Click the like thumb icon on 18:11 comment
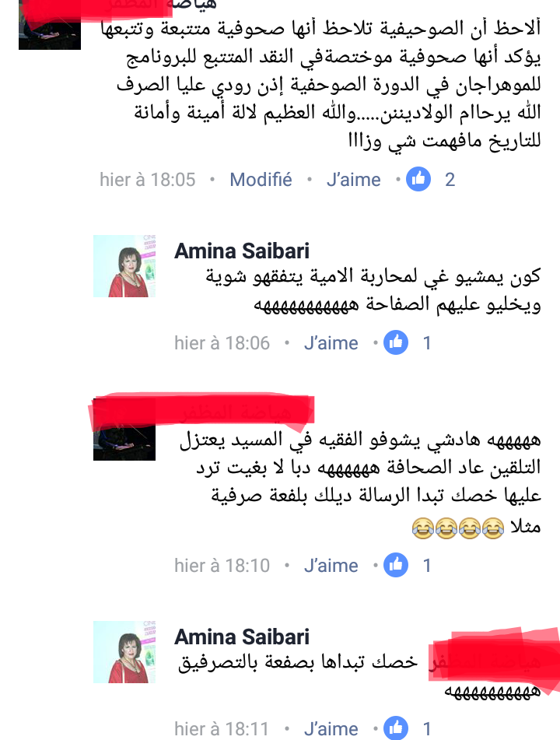Viewport: 560px width, 740px height. click(x=396, y=728)
